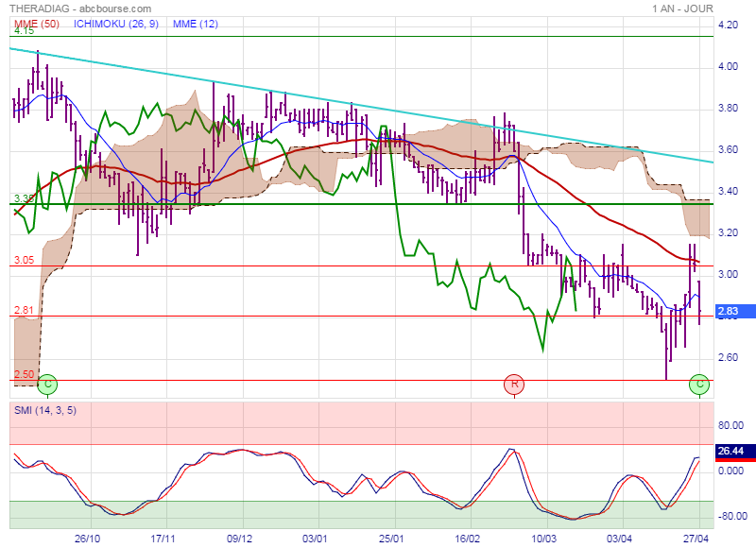Image resolution: width=756 pixels, height=548 pixels.
Task: Click the 3.35 support level label
Action: [x=25, y=198]
